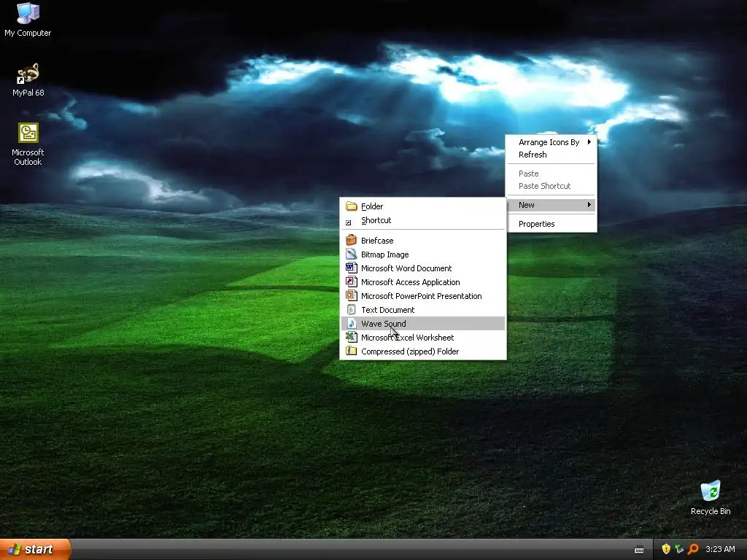Screen dimensions: 747x560
Task: Select Briefcase in the New submenu
Action: (x=423, y=241)
